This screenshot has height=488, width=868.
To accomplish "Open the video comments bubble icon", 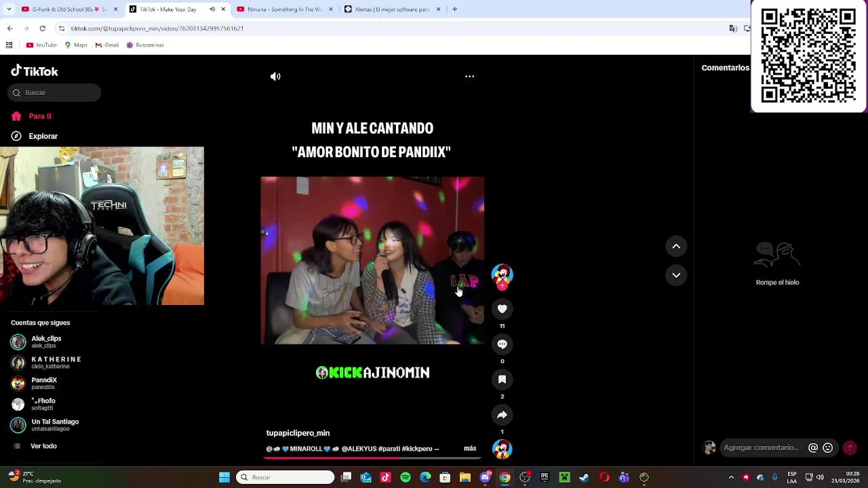I will 502,344.
